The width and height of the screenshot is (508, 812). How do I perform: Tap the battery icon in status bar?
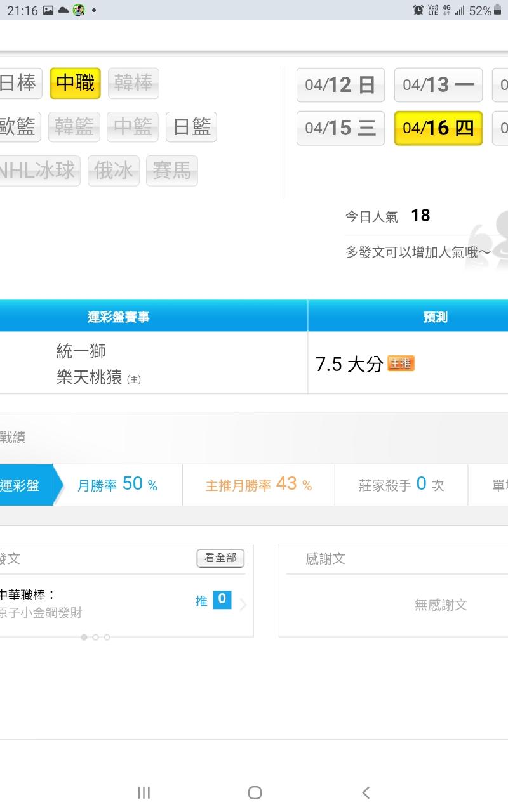coord(498,10)
